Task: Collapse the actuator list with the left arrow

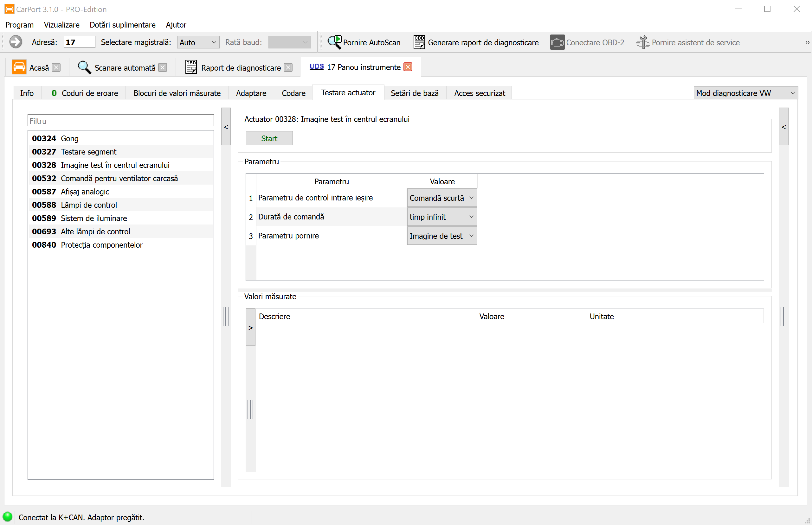Action: coord(226,127)
